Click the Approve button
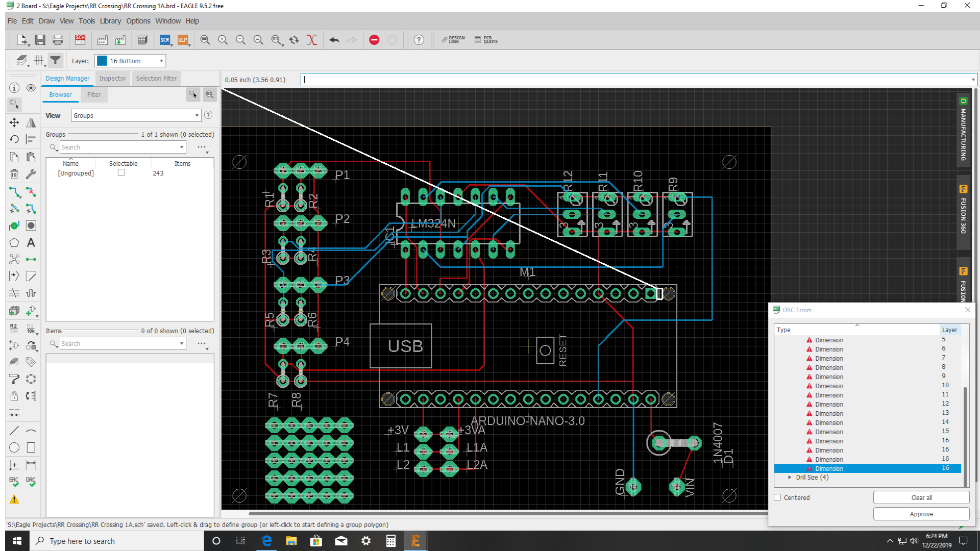980x551 pixels. pos(921,514)
